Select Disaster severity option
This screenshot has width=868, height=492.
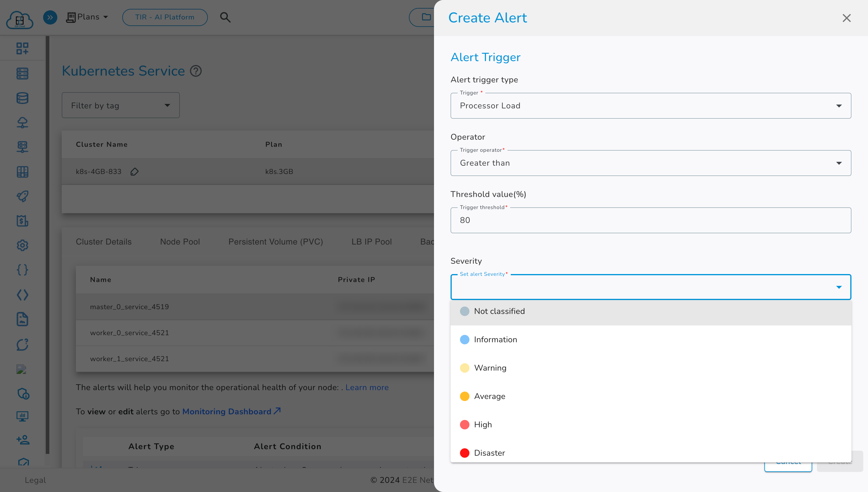490,453
